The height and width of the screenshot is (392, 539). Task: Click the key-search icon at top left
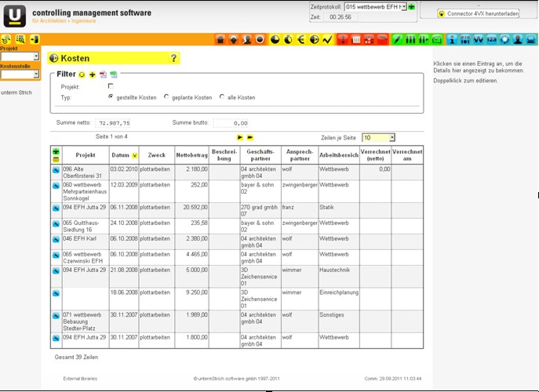[x=6, y=39]
